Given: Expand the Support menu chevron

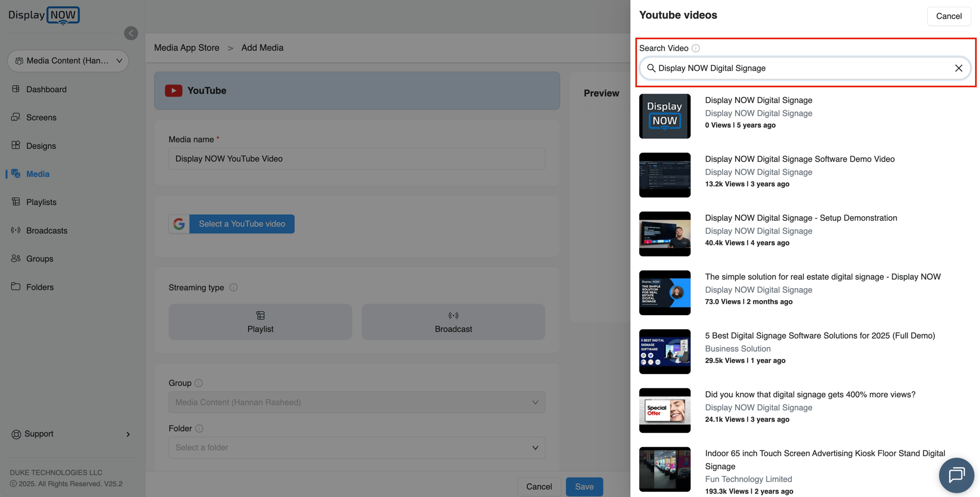Looking at the screenshot, I should 128,434.
